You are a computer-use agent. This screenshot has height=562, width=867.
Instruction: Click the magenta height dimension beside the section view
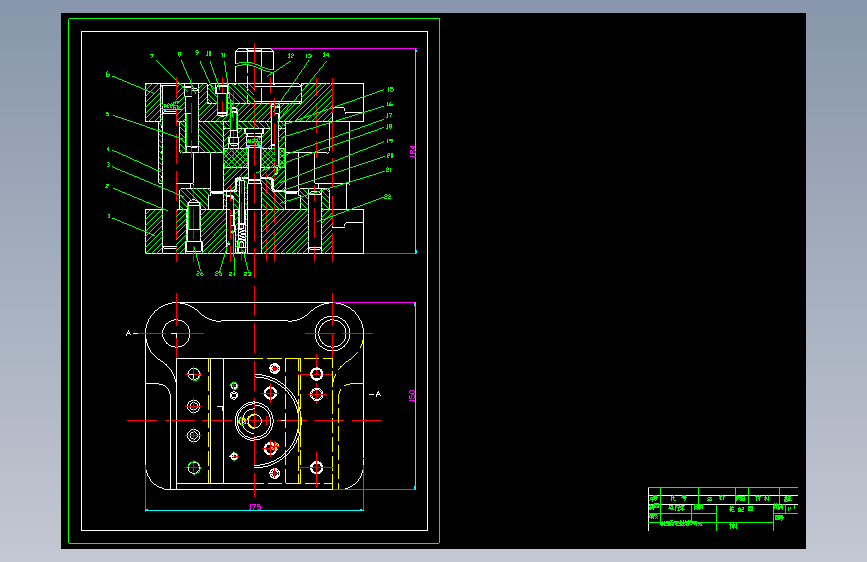(412, 152)
